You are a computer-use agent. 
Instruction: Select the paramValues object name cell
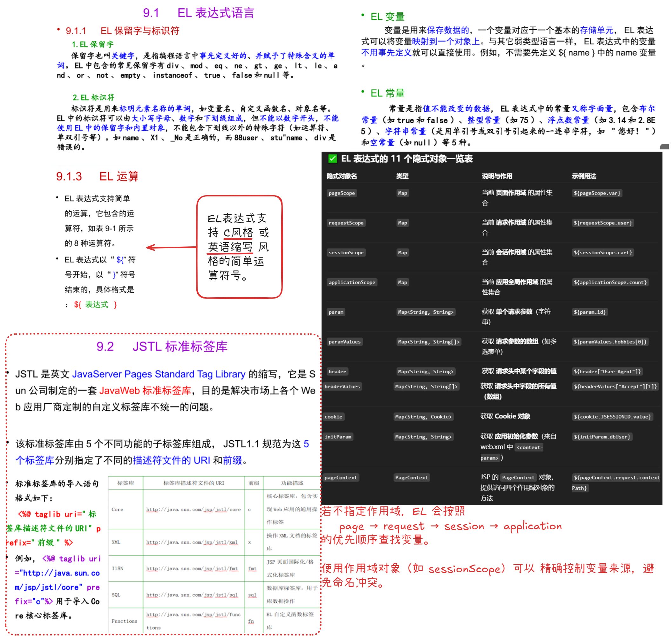coord(345,342)
